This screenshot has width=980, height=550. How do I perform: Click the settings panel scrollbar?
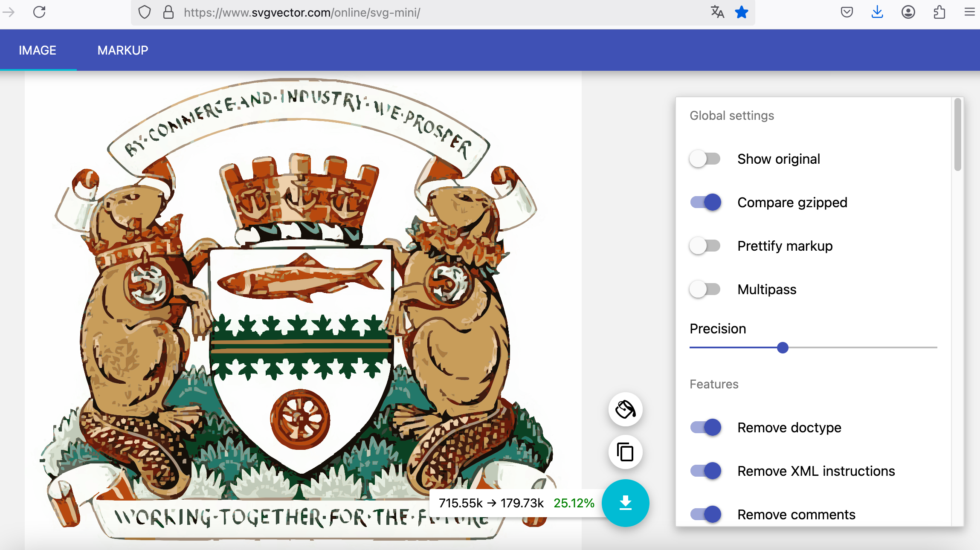958,135
